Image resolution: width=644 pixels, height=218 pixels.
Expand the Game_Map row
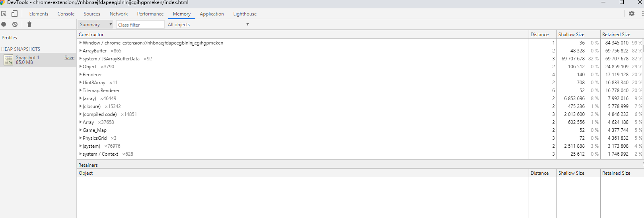[80, 130]
